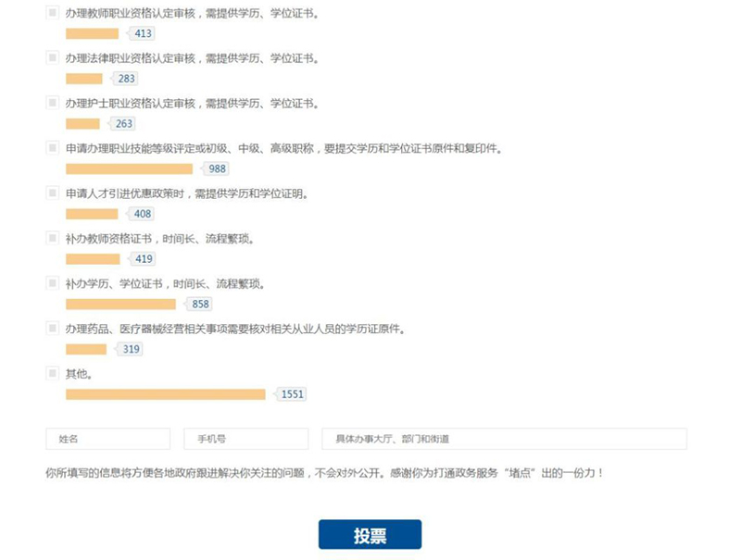This screenshot has width=741, height=560.
Task: Click the 988 vote count badge
Action: [x=217, y=168]
